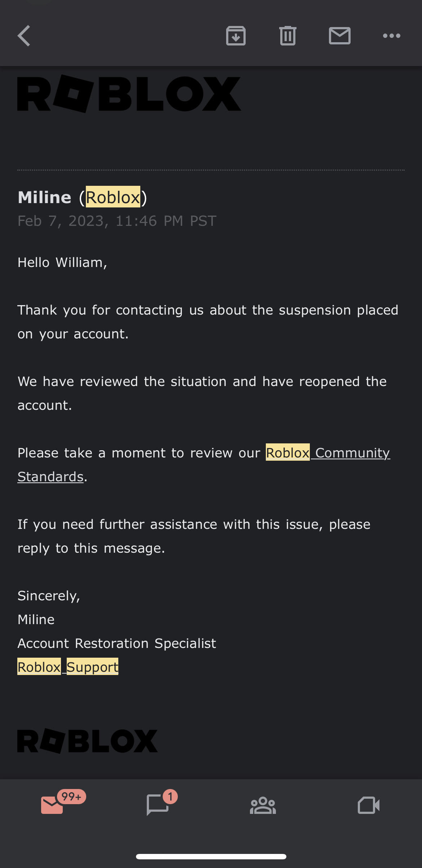Open the Spaces people-group tab
Screen dimensions: 422x868
263,805
